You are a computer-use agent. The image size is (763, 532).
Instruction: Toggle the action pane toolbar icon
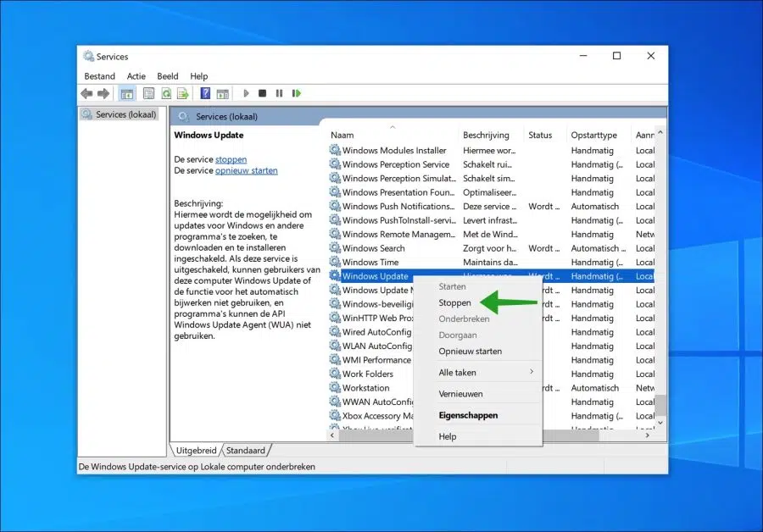click(x=222, y=93)
